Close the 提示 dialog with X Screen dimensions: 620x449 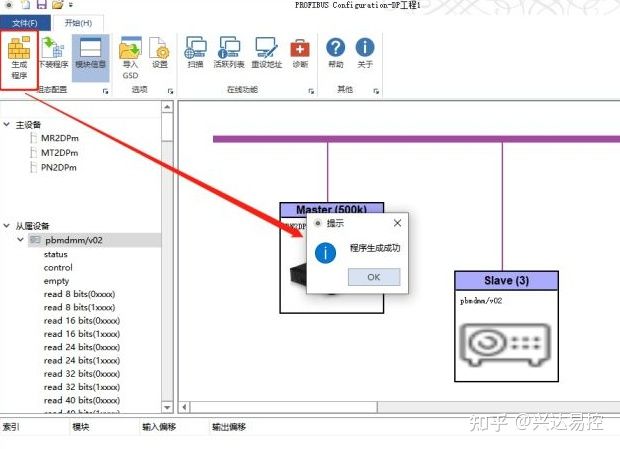(x=397, y=223)
